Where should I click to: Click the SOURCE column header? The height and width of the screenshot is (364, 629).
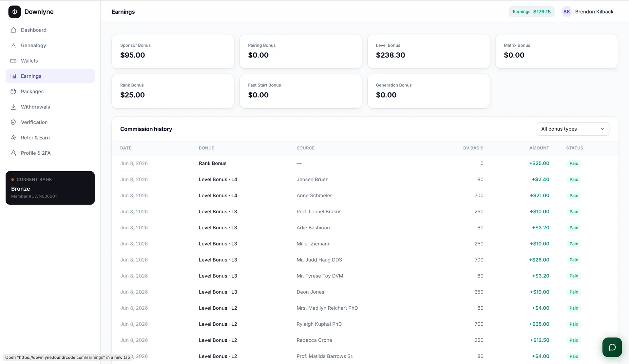click(305, 148)
